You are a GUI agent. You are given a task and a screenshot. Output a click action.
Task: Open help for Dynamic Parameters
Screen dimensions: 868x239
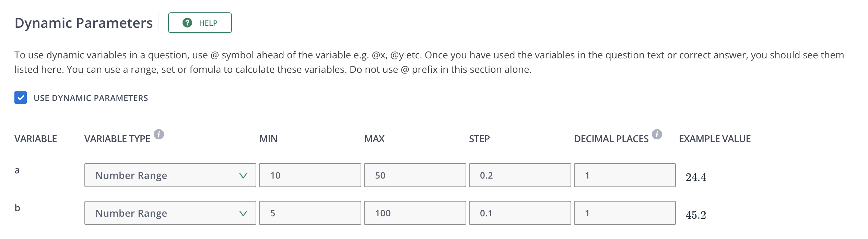point(199,23)
